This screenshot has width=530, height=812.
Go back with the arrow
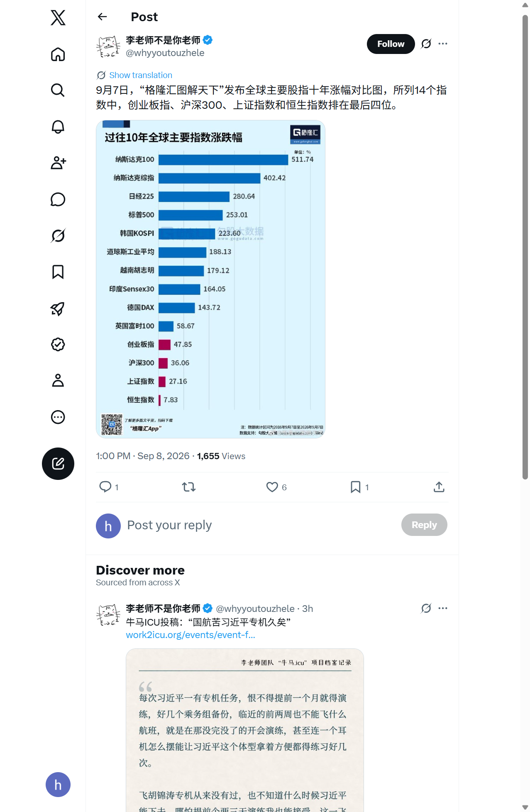[103, 17]
